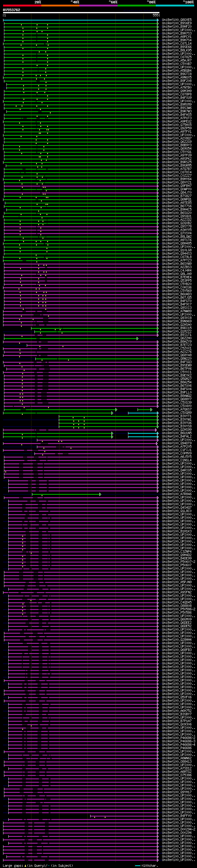Select hit label UniRef100_C5Z0X1

(x=177, y=349)
